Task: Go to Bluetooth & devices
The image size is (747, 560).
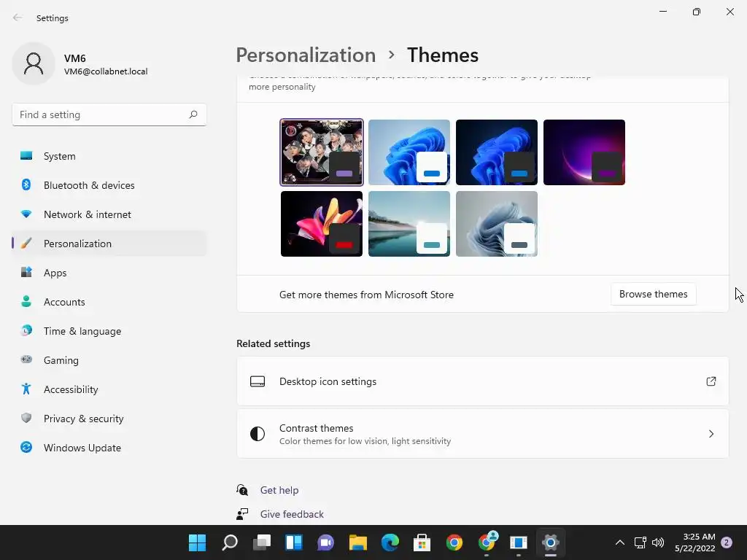Action: click(x=109, y=184)
